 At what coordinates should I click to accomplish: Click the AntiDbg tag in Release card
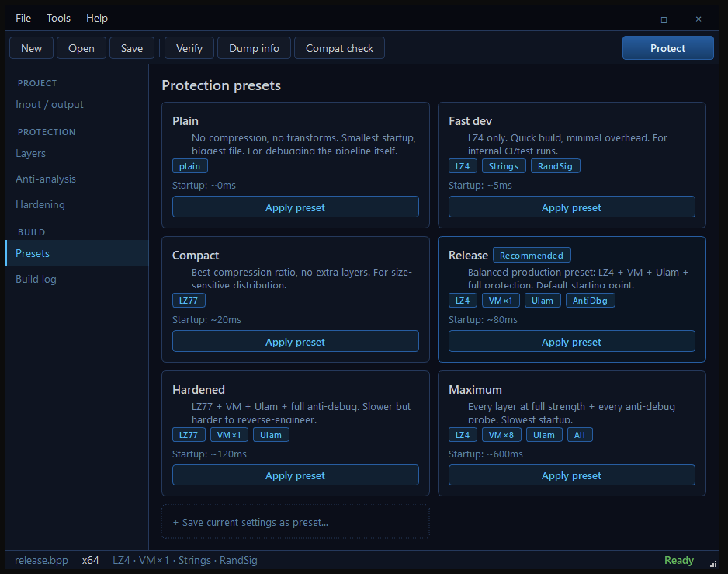pos(590,301)
